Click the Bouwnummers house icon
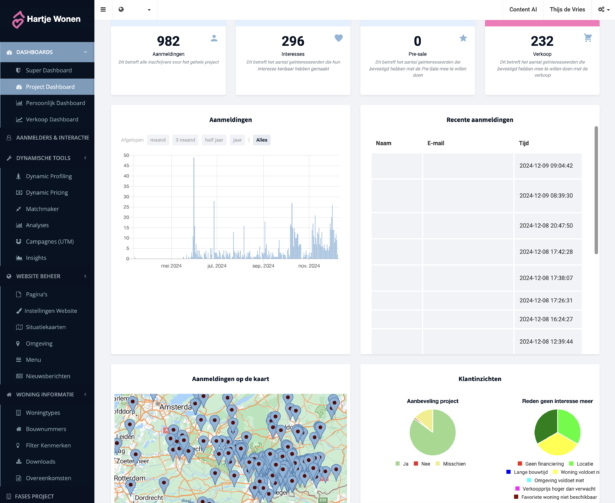Image resolution: width=615 pixels, height=503 pixels. tap(18, 429)
